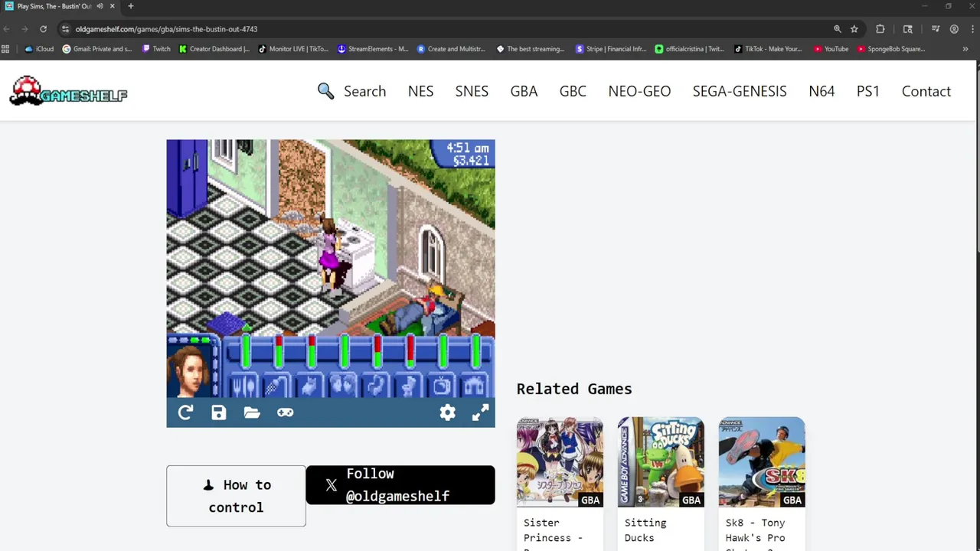The image size is (980, 551).
Task: Open the Contact page
Action: [926, 91]
